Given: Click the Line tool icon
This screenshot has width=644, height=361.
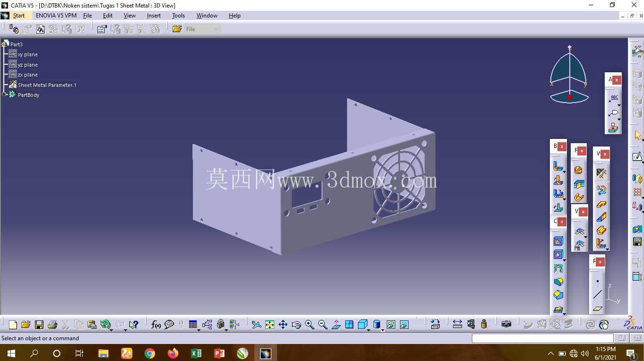Looking at the screenshot, I should pyautogui.click(x=598, y=294).
